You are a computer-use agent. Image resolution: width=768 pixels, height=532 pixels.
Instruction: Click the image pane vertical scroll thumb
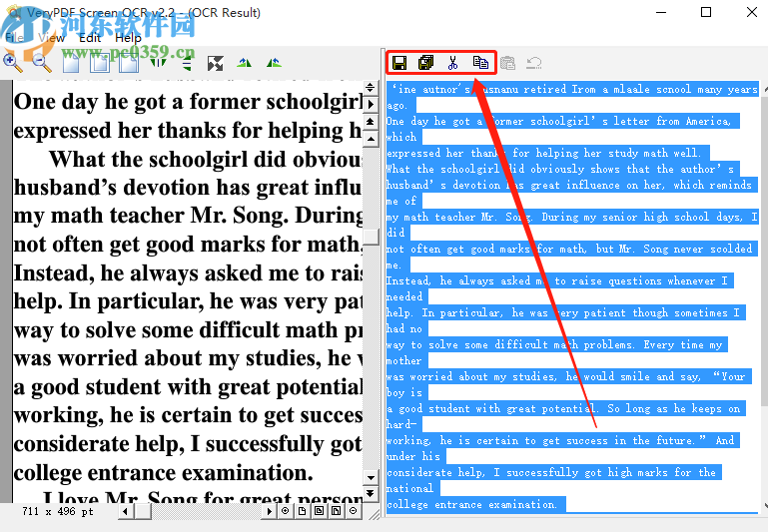click(371, 238)
